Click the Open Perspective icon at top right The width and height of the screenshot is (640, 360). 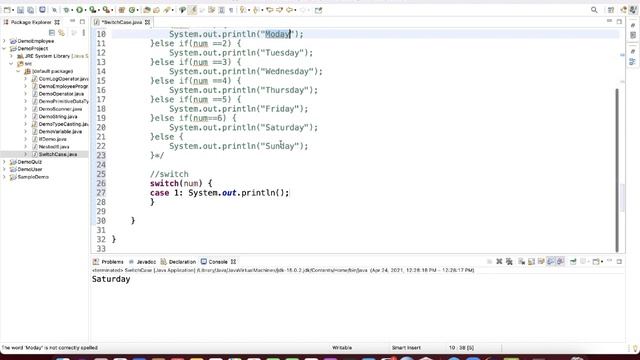click(x=611, y=10)
